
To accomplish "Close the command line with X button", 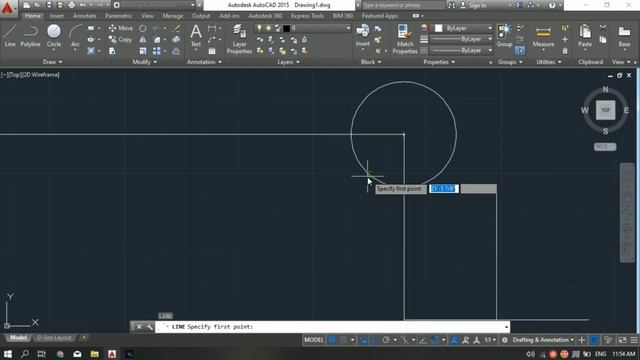I will click(x=139, y=327).
